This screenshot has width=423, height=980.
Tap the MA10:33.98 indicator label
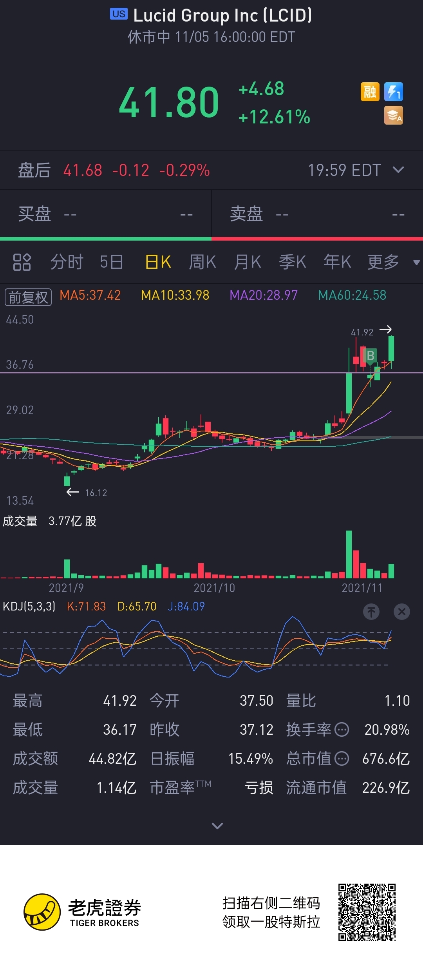[175, 295]
